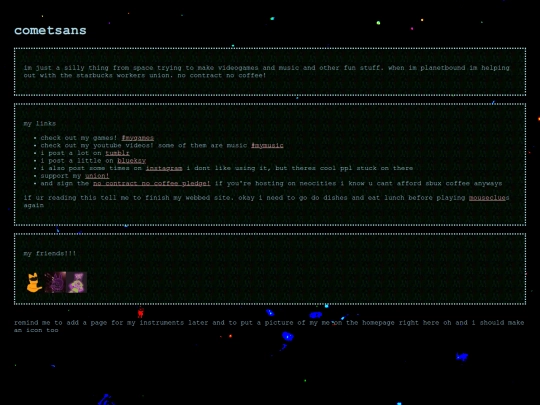Open the mouseclues link
The image size is (540, 405).
[487, 198]
